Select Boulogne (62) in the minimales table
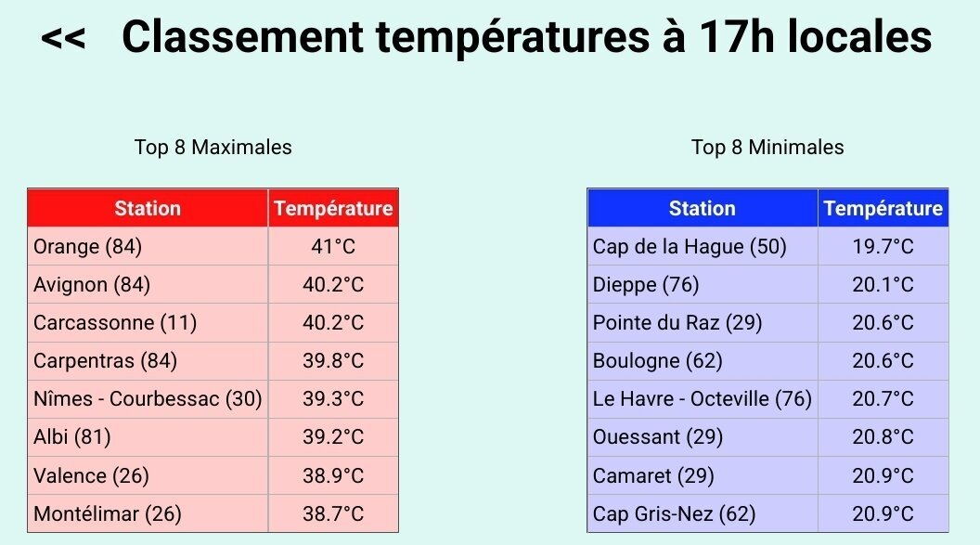Viewport: 980px width, 545px height. pyautogui.click(x=658, y=361)
